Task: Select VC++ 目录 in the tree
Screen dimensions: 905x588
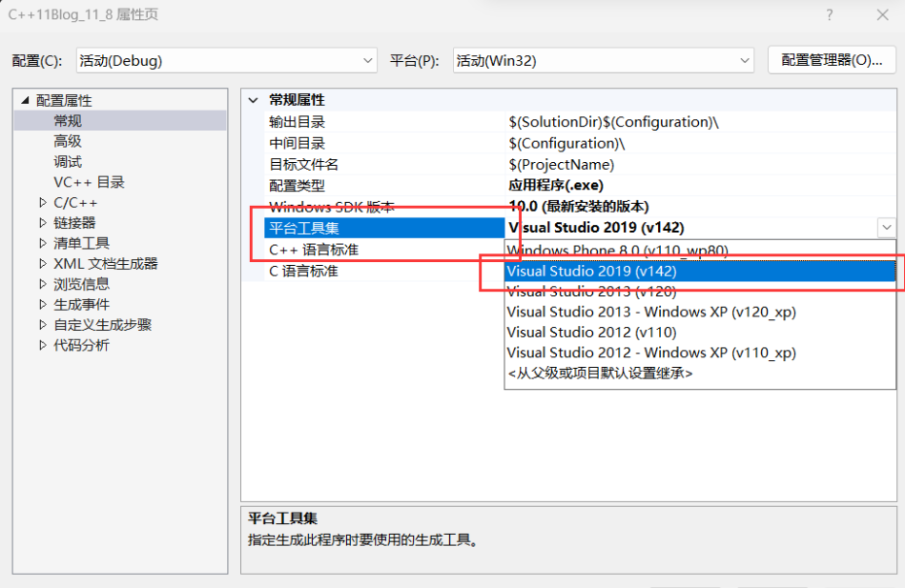Action: pos(89,182)
